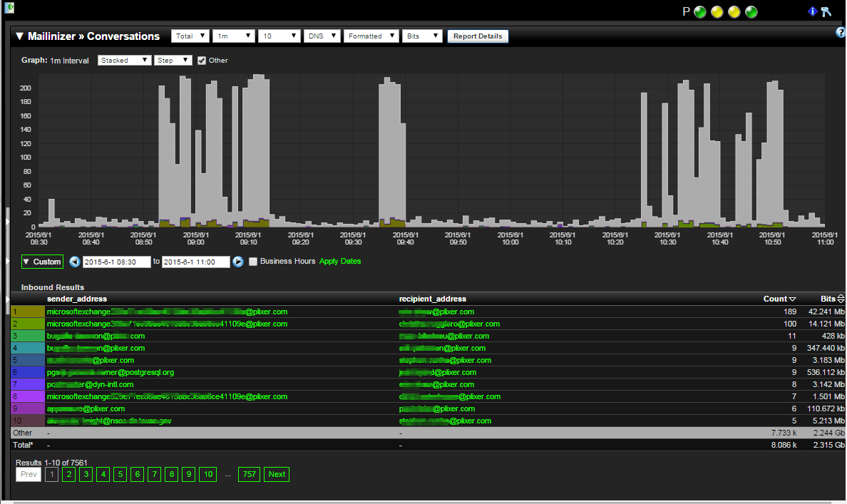Open the Custom time range menu
Viewport: 847px width, 504px height.
tap(42, 262)
